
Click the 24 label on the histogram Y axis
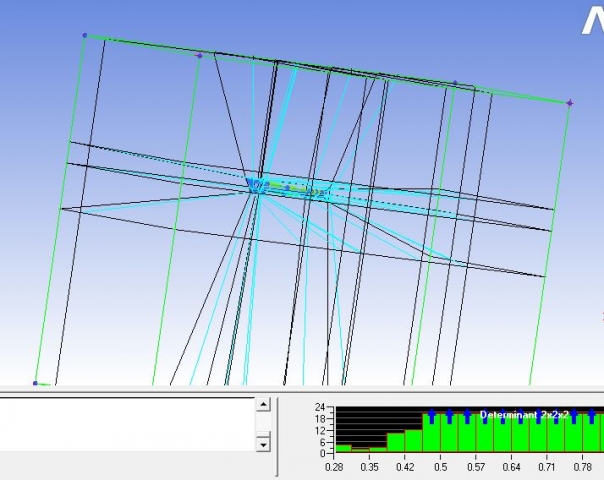click(320, 408)
